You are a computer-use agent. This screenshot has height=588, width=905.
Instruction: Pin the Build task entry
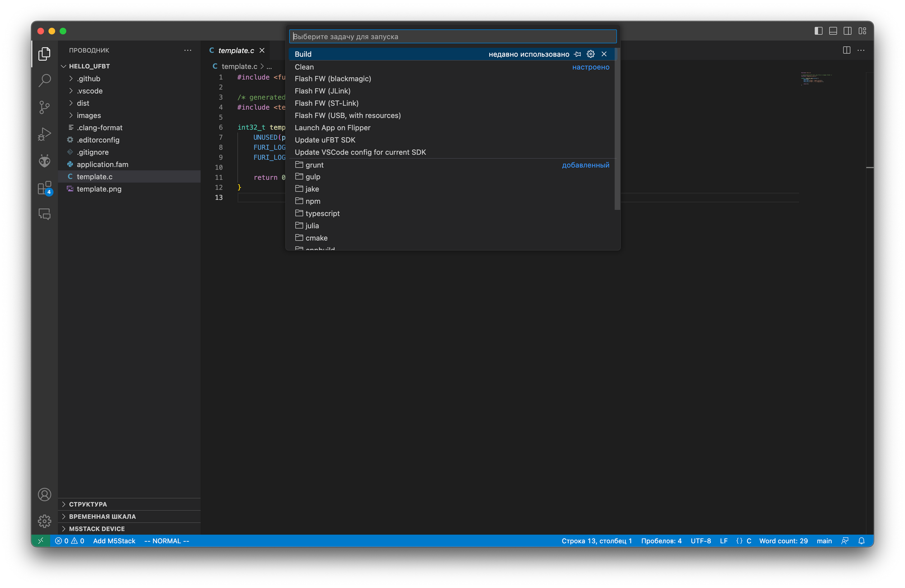tap(577, 54)
